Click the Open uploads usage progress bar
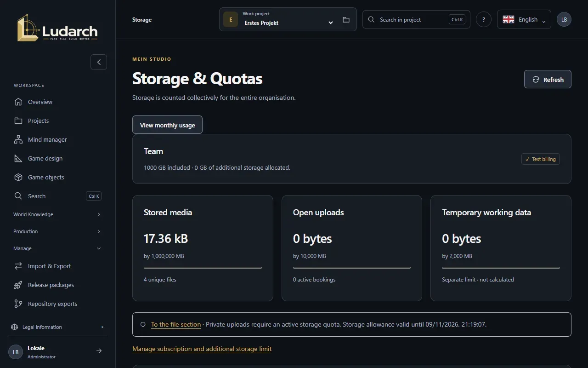Screen dimensions: 588x368 352,267
